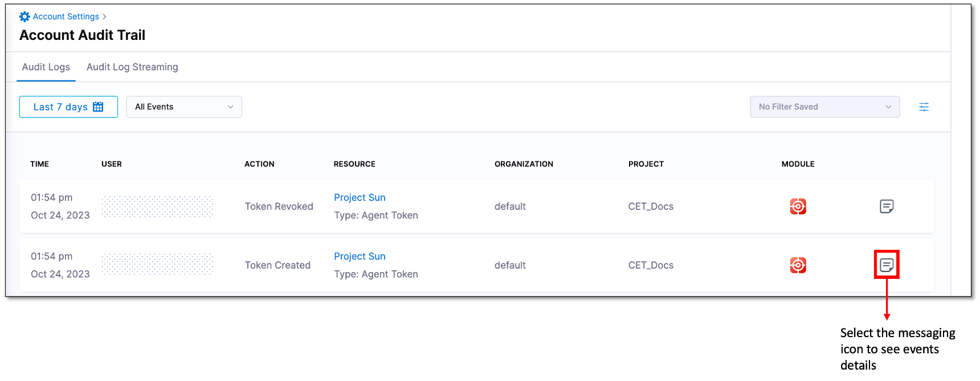Open the Project Sun link in the Token Revoked row
This screenshot has width=980, height=381.
(360, 197)
